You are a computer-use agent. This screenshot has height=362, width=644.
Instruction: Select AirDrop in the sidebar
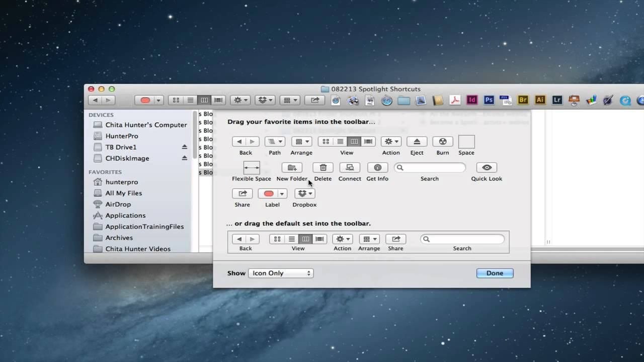pos(118,204)
